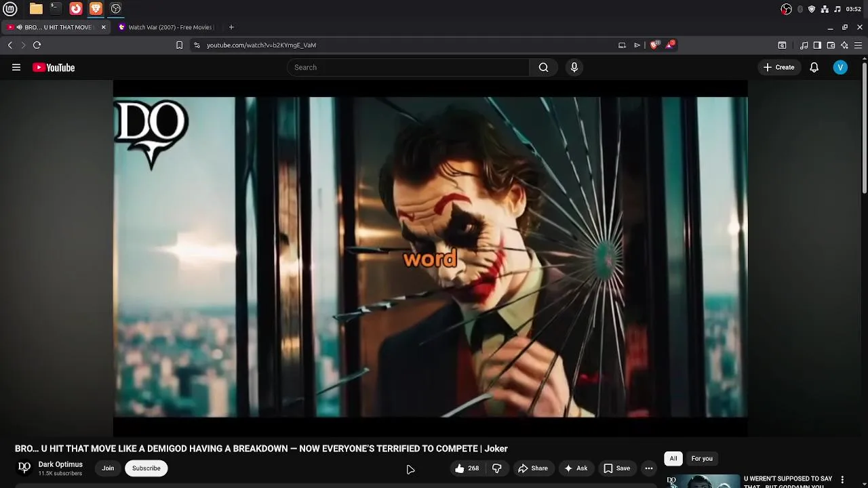Open options for U WEREN'T SUPPOSED video
868x488 pixels.
(x=843, y=480)
